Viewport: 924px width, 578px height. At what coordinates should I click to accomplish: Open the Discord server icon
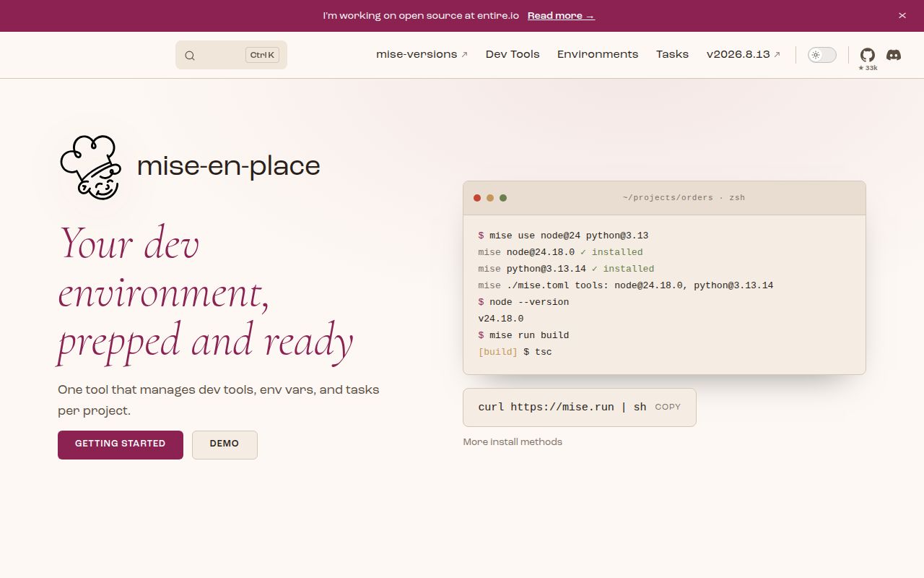(894, 54)
